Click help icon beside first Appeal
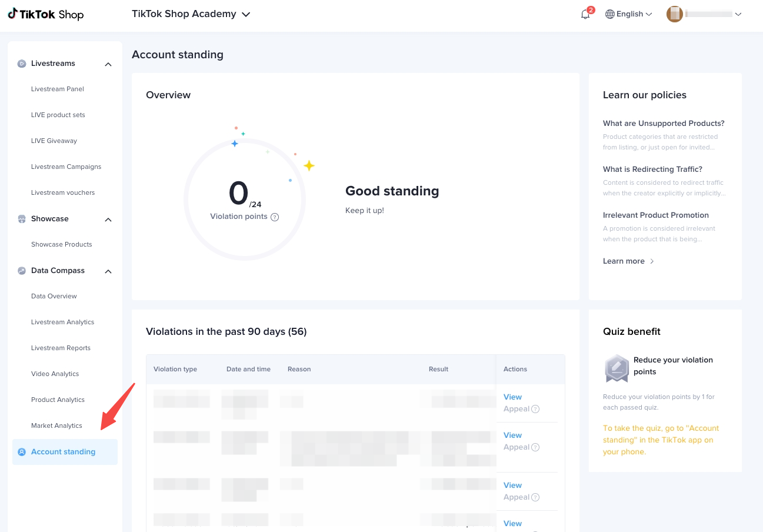763x532 pixels. [x=535, y=409]
